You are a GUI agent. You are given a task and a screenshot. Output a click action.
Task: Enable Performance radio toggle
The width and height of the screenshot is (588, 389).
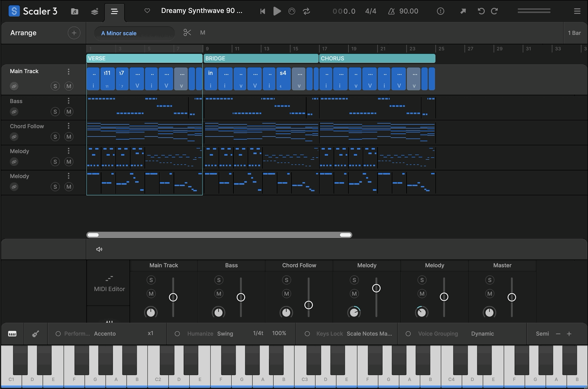click(x=58, y=334)
